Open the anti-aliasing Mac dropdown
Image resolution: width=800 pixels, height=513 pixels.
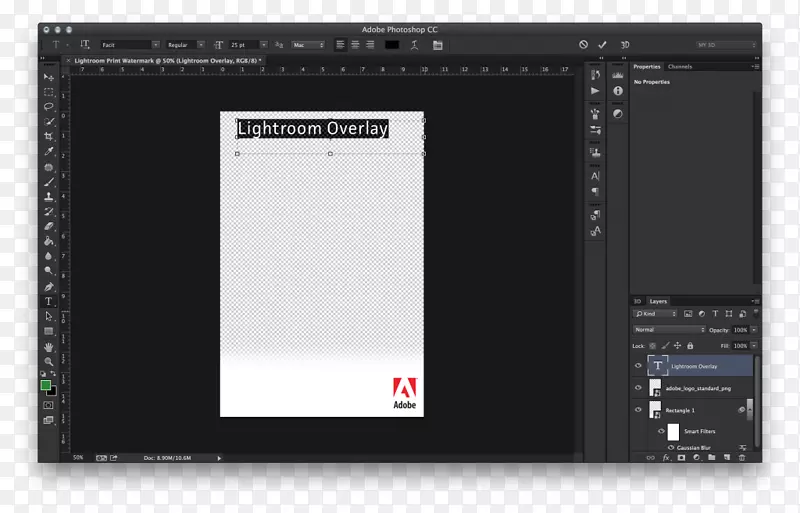[308, 45]
